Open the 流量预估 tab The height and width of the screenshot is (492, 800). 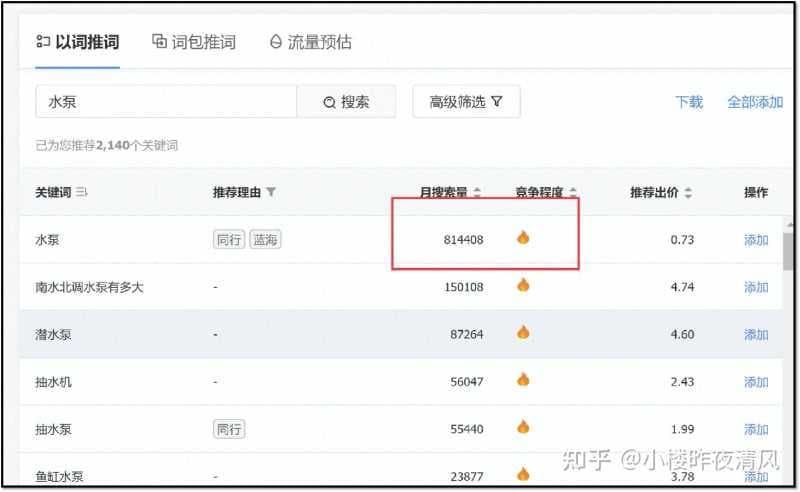310,42
